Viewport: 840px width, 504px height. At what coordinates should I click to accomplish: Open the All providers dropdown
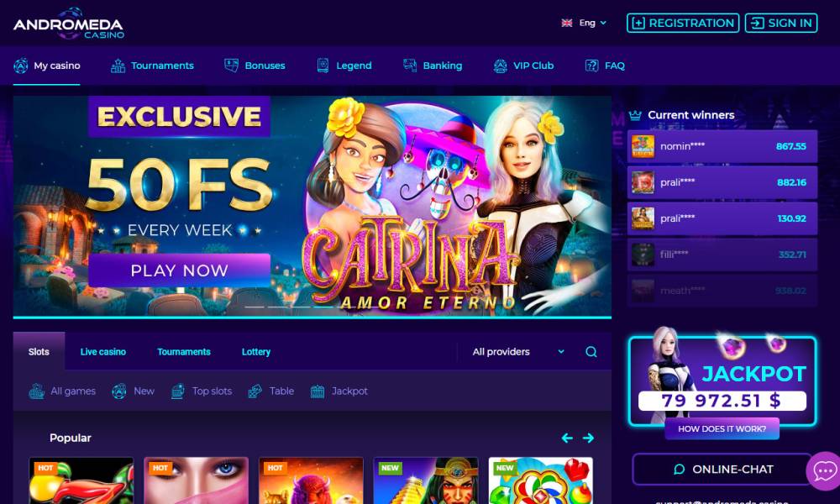pyautogui.click(x=518, y=352)
